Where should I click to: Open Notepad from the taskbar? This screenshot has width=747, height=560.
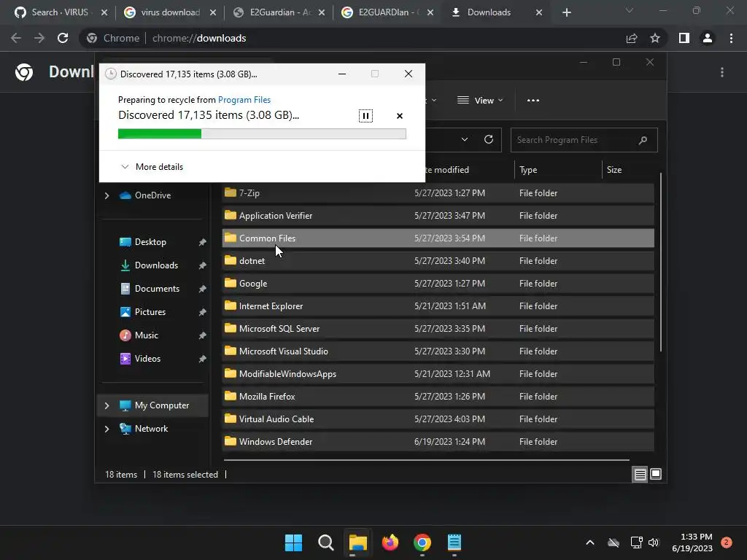(x=454, y=542)
